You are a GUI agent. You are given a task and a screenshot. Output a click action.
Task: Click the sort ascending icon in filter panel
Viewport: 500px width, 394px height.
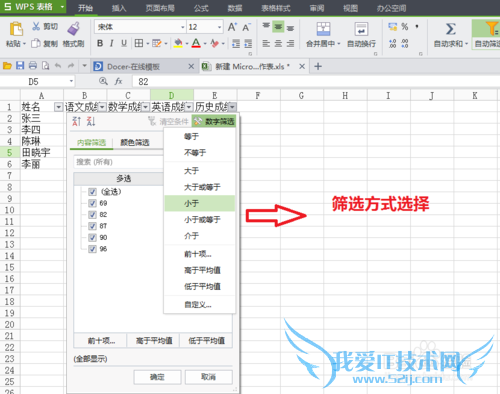(x=77, y=121)
